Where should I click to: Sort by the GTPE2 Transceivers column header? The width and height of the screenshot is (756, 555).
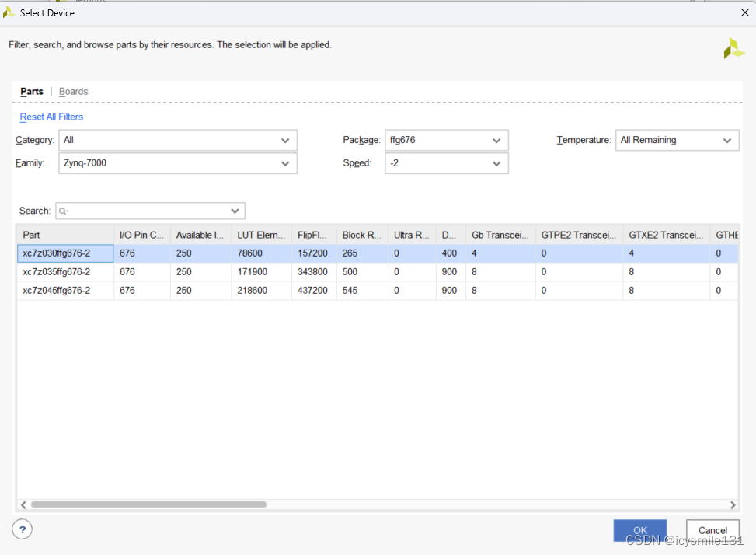tap(579, 235)
